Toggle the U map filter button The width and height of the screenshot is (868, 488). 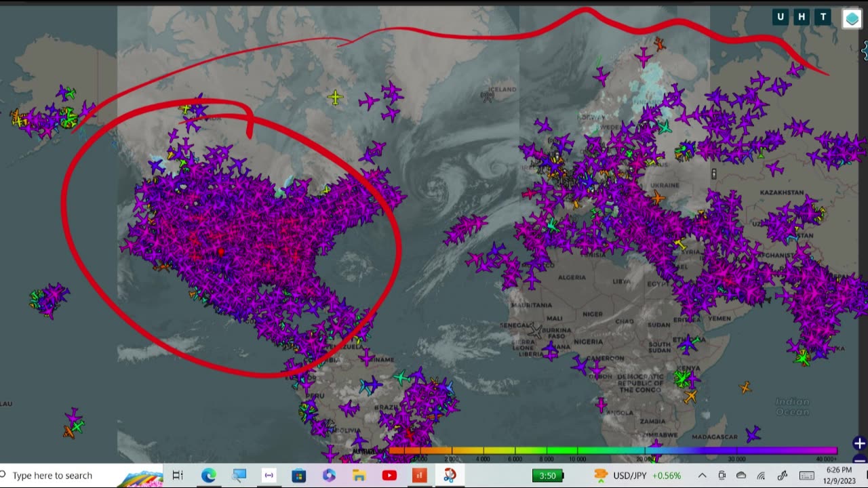pos(781,18)
